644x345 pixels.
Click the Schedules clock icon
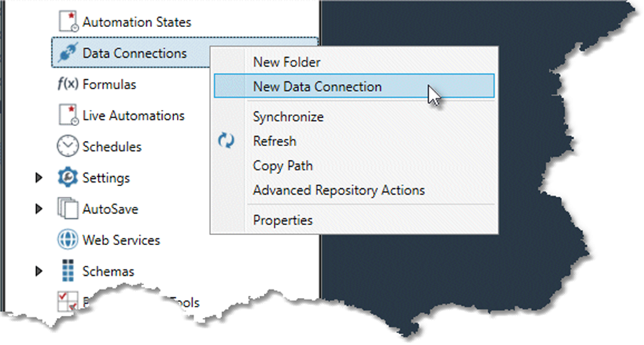click(67, 147)
